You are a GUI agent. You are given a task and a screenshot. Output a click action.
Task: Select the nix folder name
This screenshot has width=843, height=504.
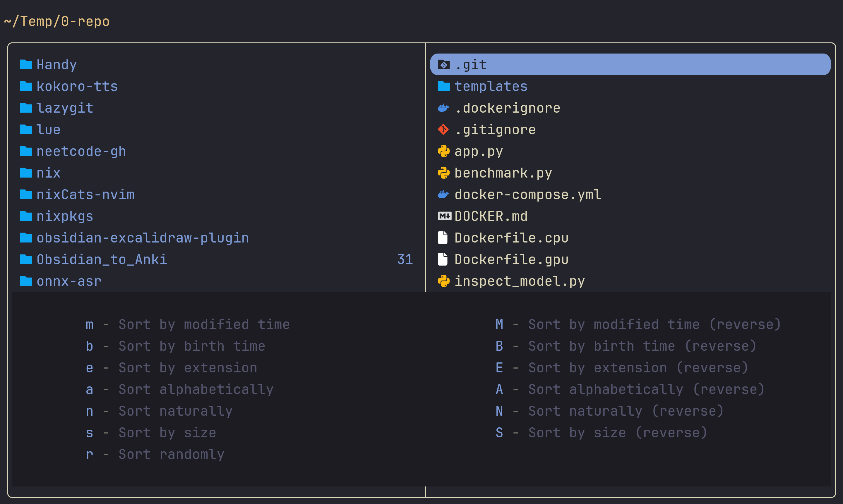pos(49,173)
